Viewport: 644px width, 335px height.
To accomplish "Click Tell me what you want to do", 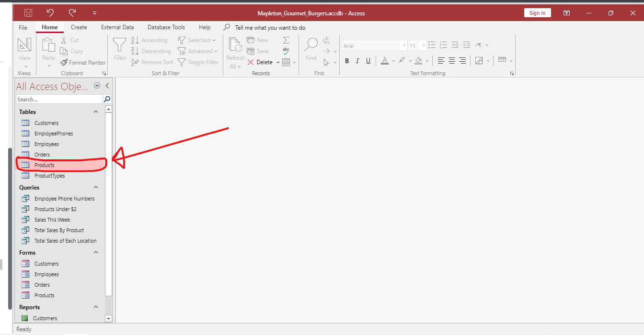I will pos(270,28).
